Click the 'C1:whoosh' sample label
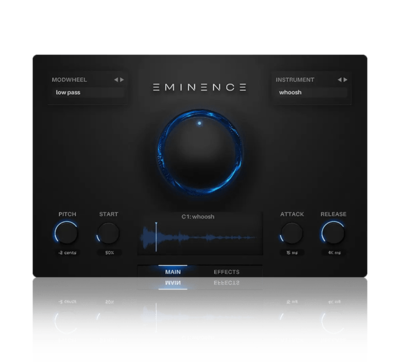This screenshot has width=400, height=362. tap(198, 217)
